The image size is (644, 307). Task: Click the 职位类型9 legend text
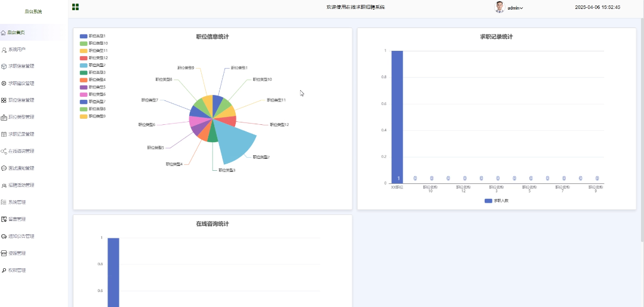[97, 116]
